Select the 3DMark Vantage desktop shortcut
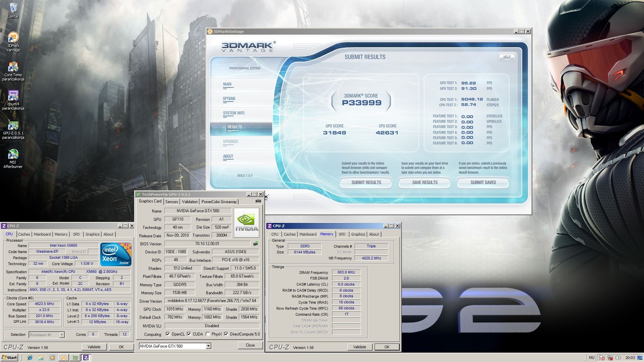Viewport: 644px width, 362px height. [x=13, y=42]
